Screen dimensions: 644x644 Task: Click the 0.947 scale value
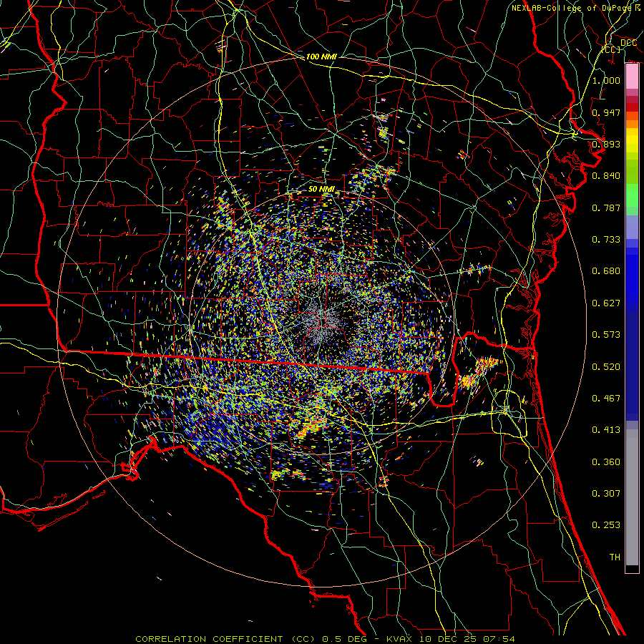pyautogui.click(x=606, y=112)
